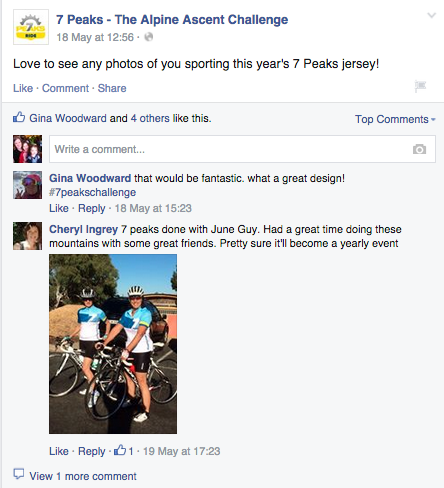This screenshot has height=488, width=444.
Task: Click the globe privacy icon beside timestamp
Action: tap(149, 37)
